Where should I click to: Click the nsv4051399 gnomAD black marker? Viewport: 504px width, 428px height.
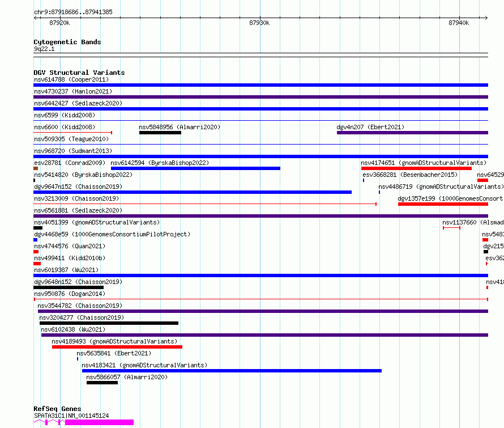[x=38, y=228]
